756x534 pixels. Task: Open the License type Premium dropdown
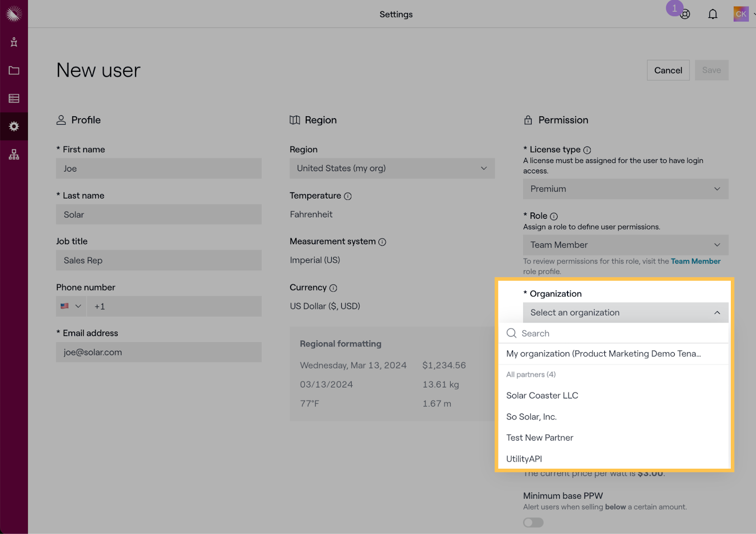point(625,189)
